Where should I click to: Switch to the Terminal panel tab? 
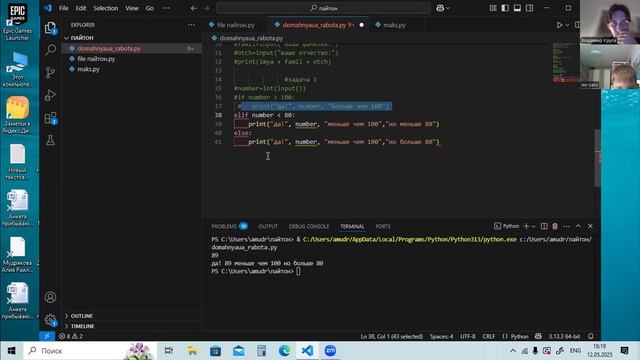(352, 226)
